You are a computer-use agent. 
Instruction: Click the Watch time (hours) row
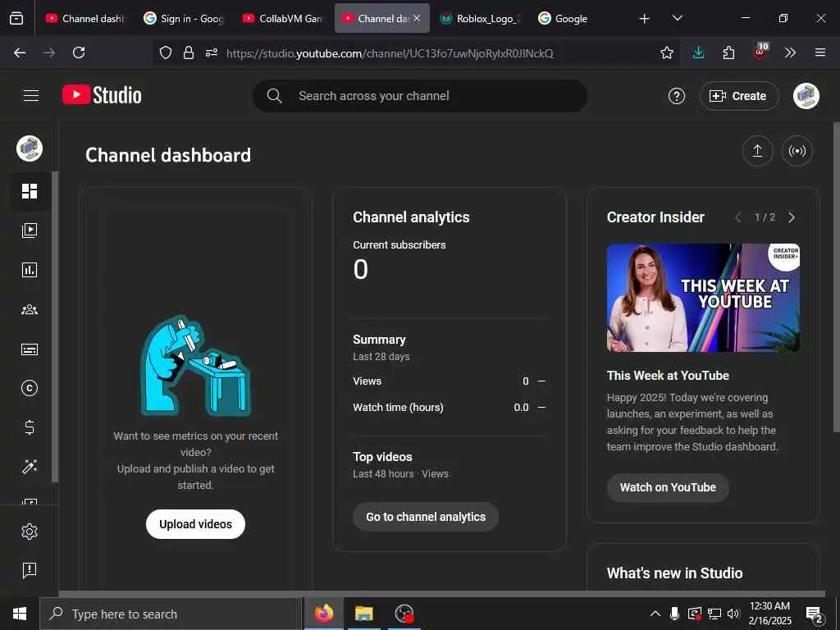point(449,408)
